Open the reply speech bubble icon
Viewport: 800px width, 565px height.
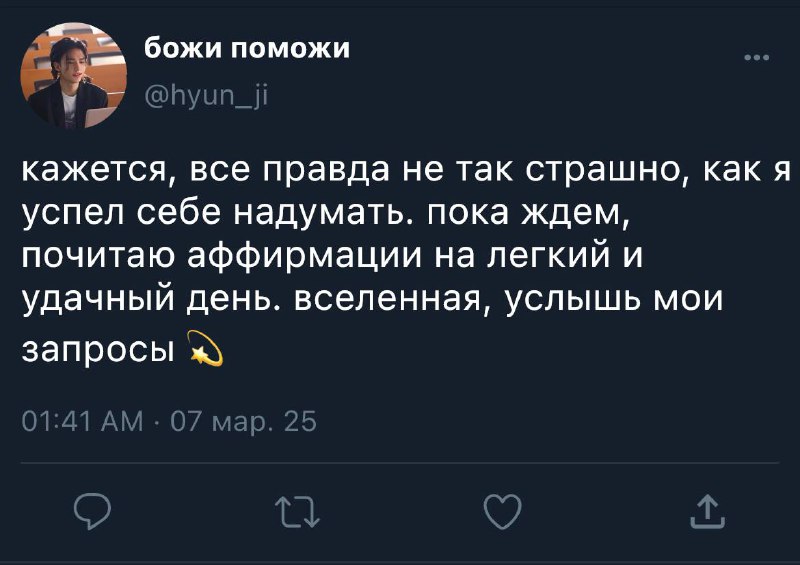pyautogui.click(x=92, y=511)
